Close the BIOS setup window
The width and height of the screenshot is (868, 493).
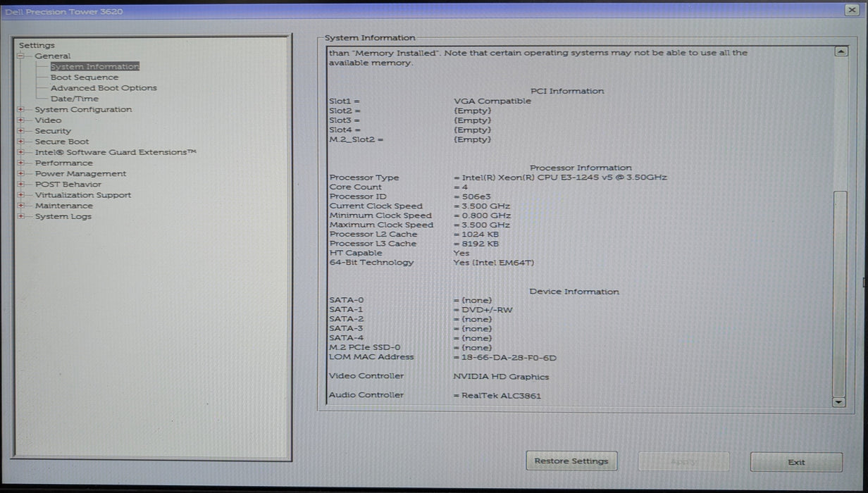pos(851,9)
